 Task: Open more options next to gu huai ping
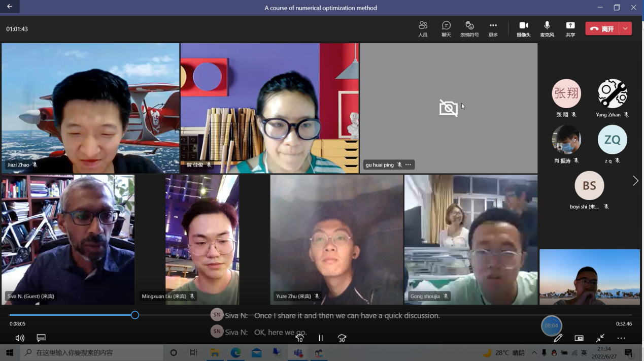click(x=408, y=165)
